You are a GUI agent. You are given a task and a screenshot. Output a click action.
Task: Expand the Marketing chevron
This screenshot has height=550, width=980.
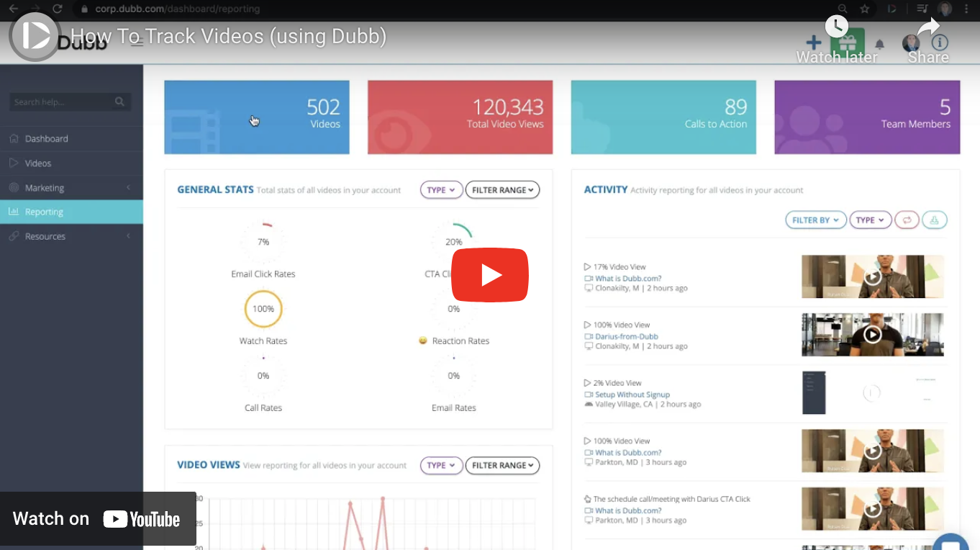click(x=128, y=187)
